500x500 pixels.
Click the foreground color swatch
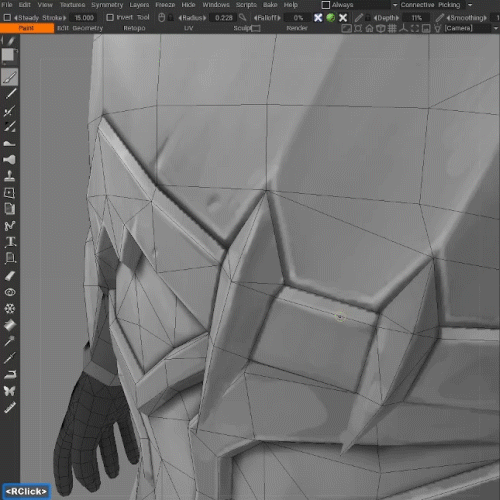click(8, 55)
